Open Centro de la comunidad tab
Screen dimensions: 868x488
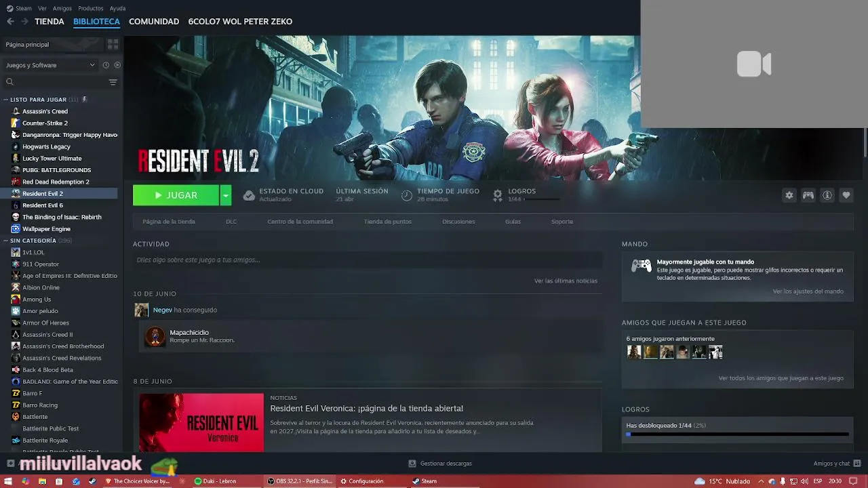300,222
